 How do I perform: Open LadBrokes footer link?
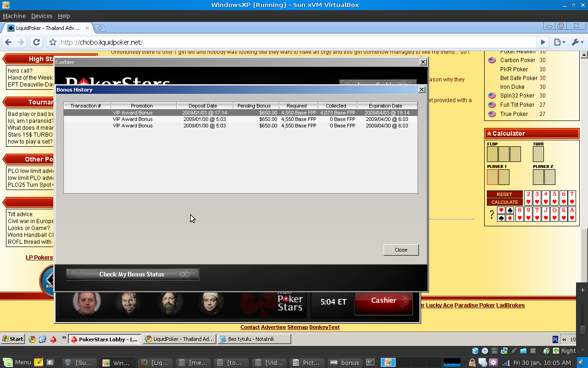[x=510, y=305]
